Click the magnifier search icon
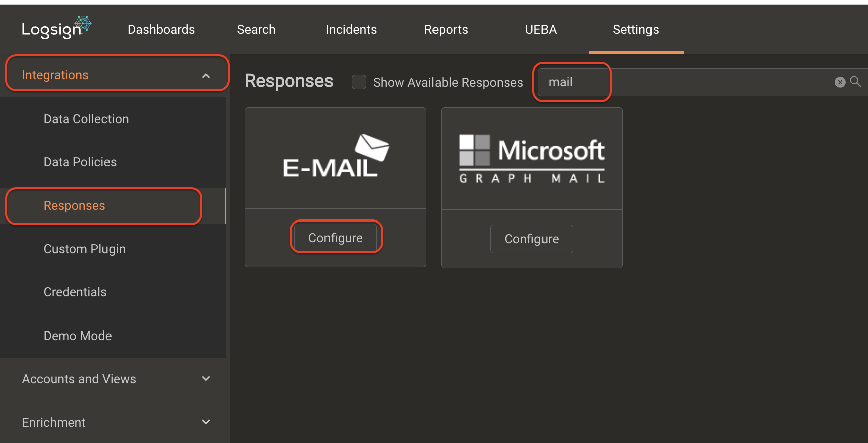Viewport: 868px width, 443px height. [x=855, y=82]
